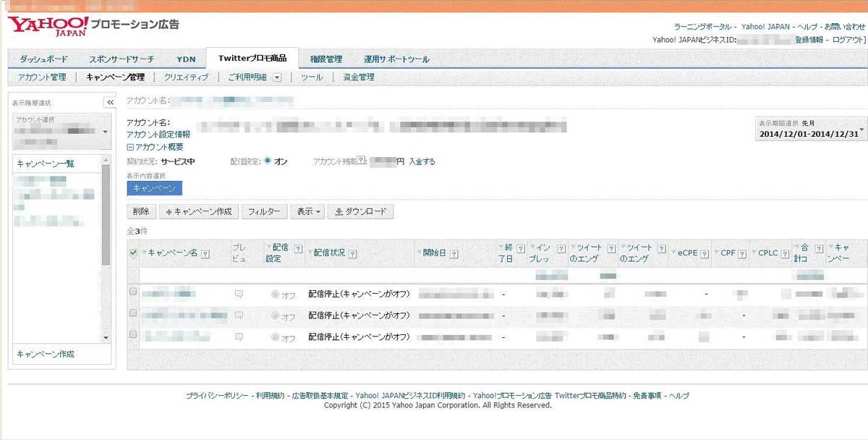Click help icon next to 配信状況 header
The image size is (868, 440).
(x=352, y=253)
